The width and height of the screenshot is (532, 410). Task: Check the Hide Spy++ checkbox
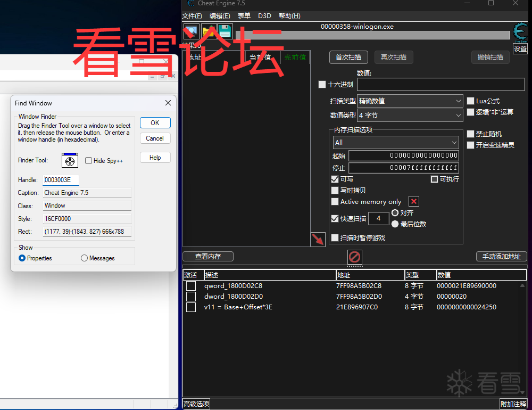88,161
